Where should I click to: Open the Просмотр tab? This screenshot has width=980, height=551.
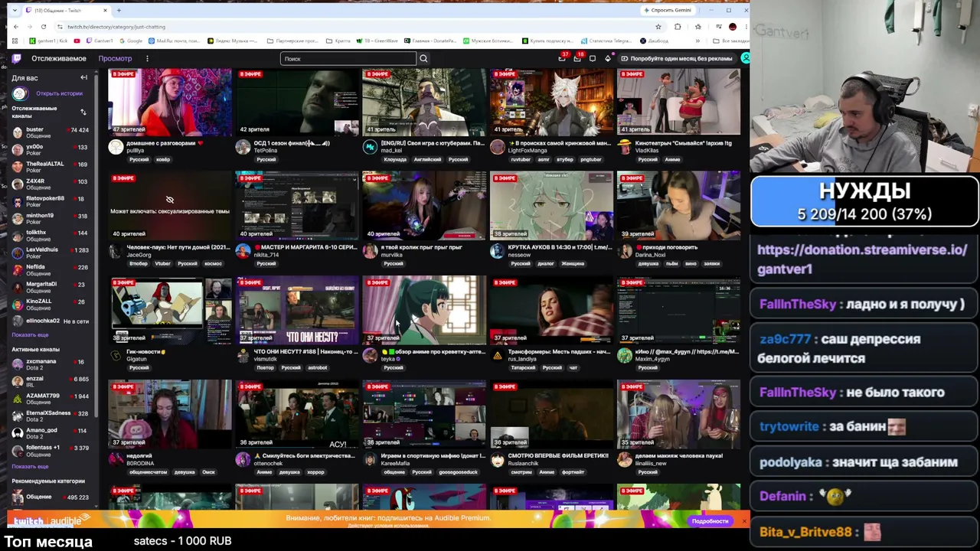click(x=116, y=58)
